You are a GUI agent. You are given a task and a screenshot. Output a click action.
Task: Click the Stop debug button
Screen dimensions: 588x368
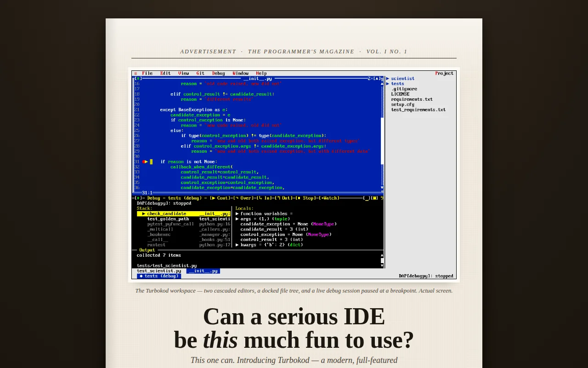tap(305, 198)
